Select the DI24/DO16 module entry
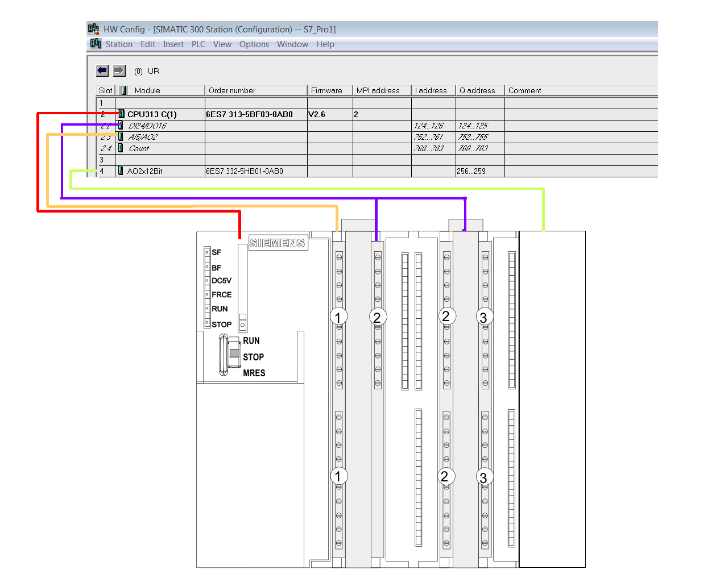728x582 pixels. coord(147,126)
